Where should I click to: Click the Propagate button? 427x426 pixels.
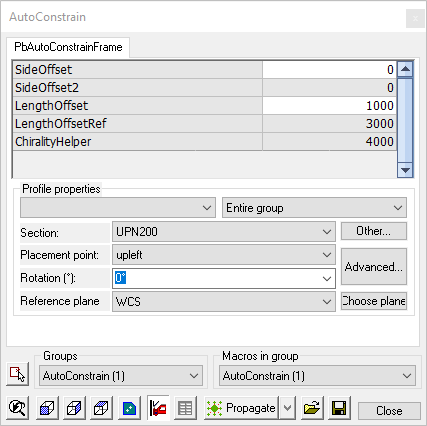241,408
